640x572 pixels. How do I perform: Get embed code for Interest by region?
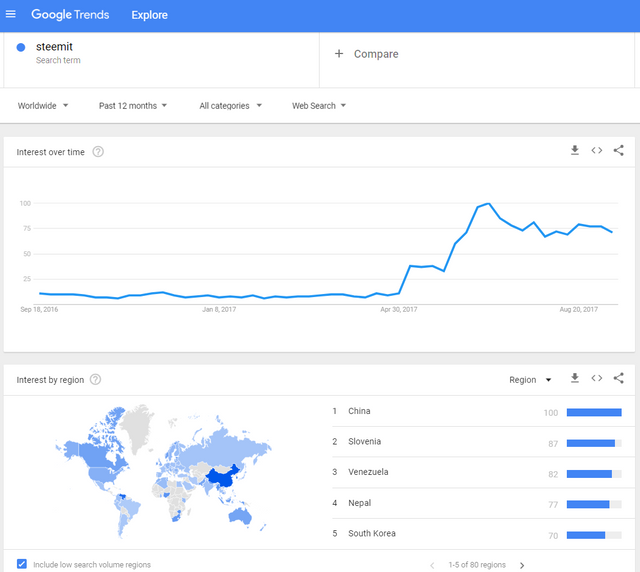597,378
